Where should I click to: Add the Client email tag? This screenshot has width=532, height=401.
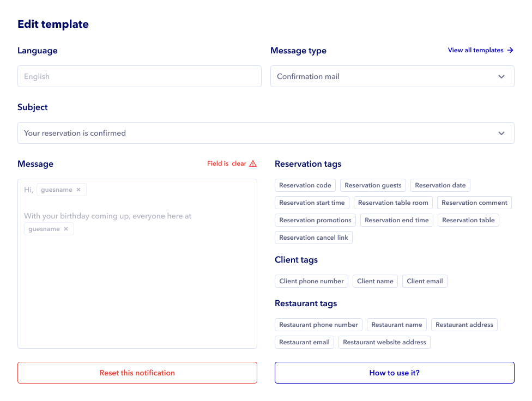pos(425,281)
